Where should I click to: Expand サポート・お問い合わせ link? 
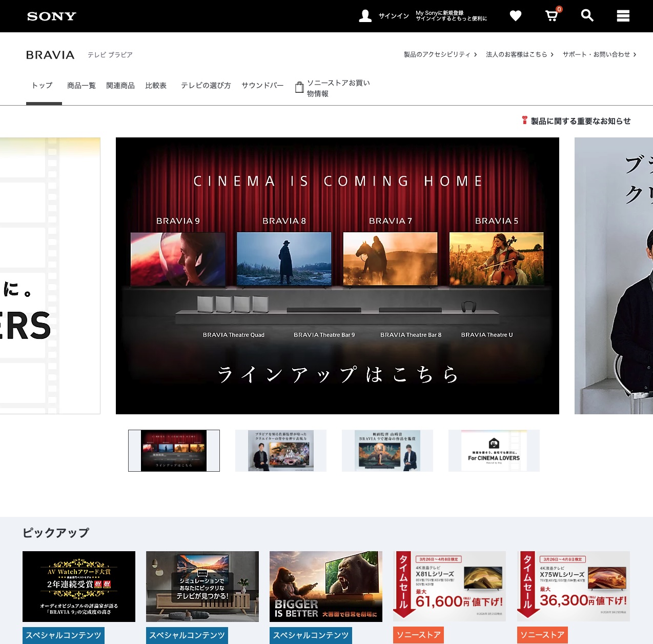599,54
